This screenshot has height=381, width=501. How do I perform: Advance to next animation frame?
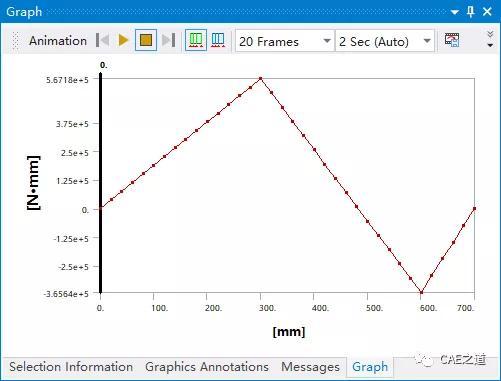click(169, 40)
